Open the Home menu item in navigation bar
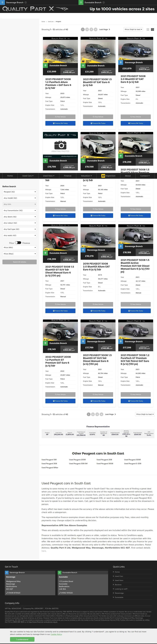 [x=10, y=176]
